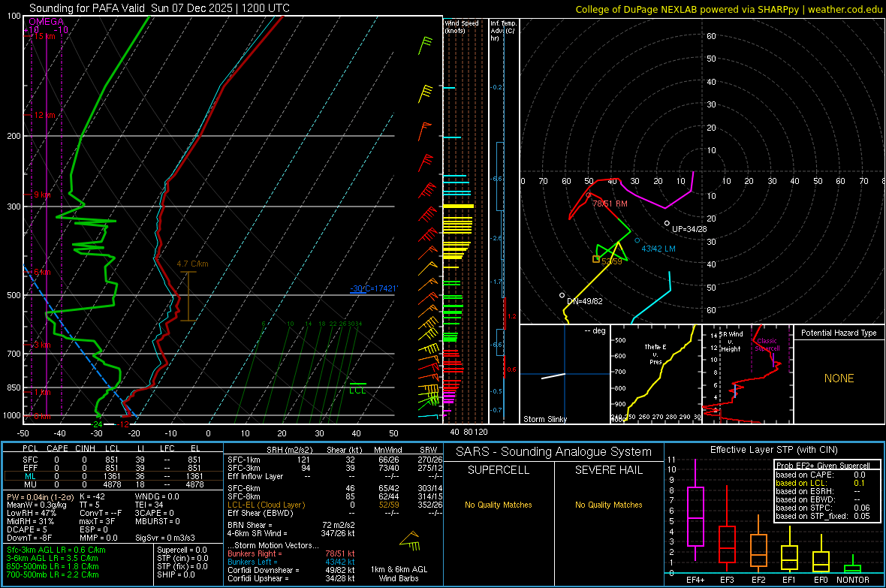Image resolution: width=886 pixels, height=588 pixels.
Task: Open the weather.cod.edu credit text
Action: pyautogui.click(x=845, y=9)
